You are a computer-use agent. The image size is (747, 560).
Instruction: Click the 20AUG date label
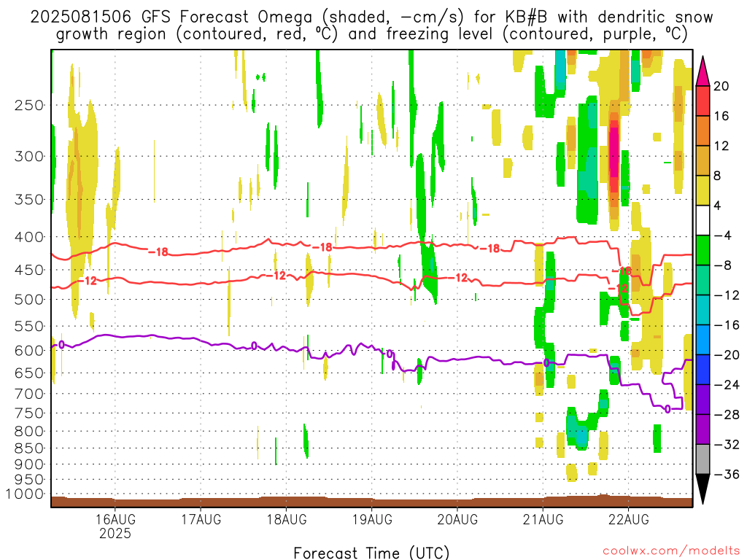pos(457,519)
